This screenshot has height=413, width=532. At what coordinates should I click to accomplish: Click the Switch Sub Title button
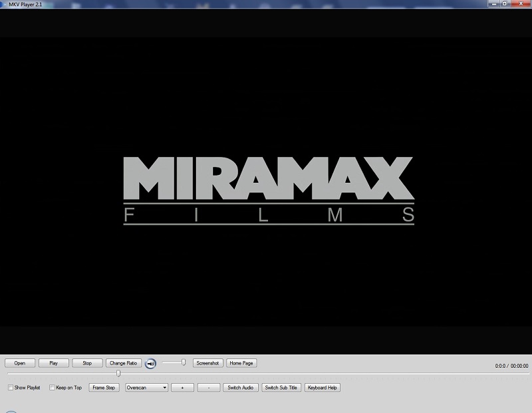(x=281, y=388)
